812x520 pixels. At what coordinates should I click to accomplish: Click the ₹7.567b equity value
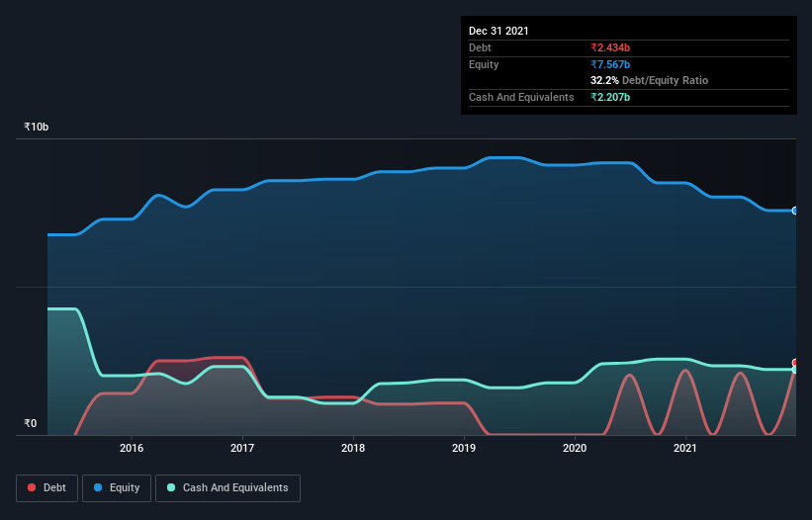tap(610, 64)
